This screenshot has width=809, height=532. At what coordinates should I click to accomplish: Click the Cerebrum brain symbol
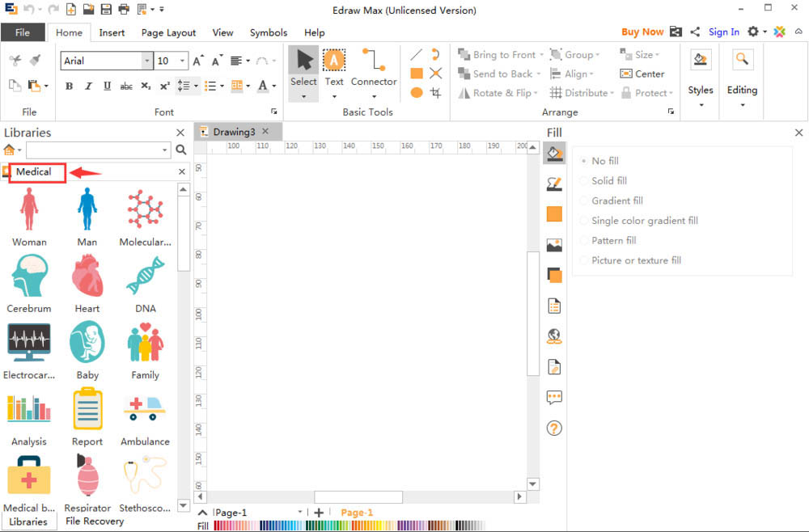click(29, 277)
